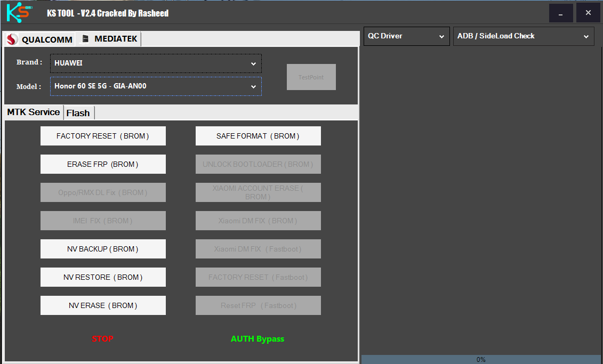The image size is (603, 364).
Task: Click the empty log output panel
Action: coord(481,200)
